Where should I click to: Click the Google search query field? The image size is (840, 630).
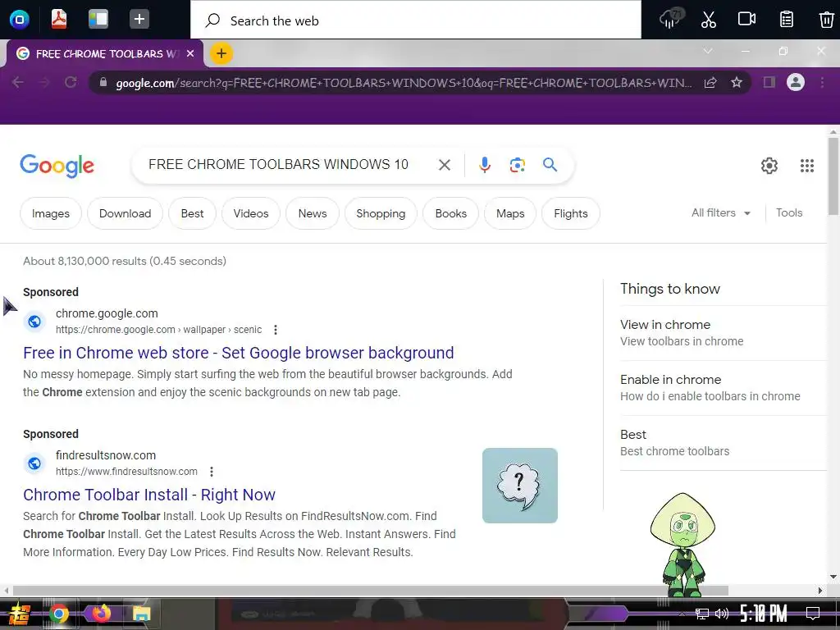[278, 164]
